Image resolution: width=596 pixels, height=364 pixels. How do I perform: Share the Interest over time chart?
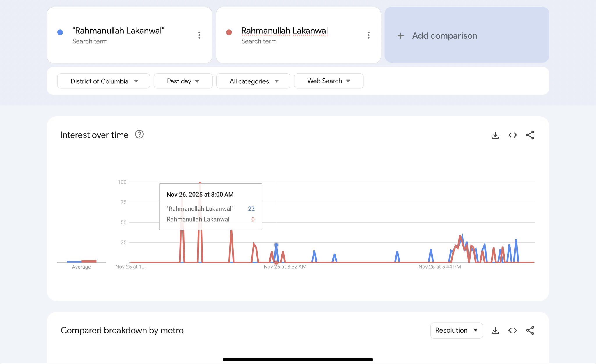(x=530, y=135)
